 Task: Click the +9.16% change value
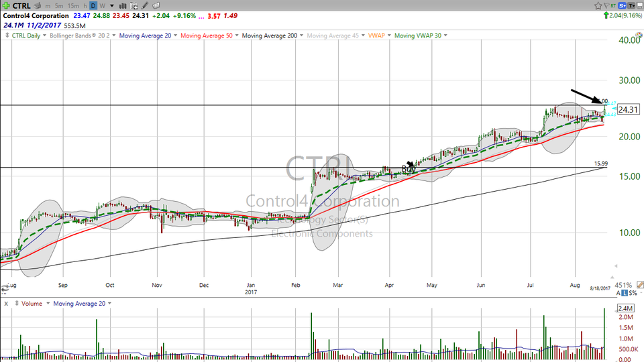(184, 16)
